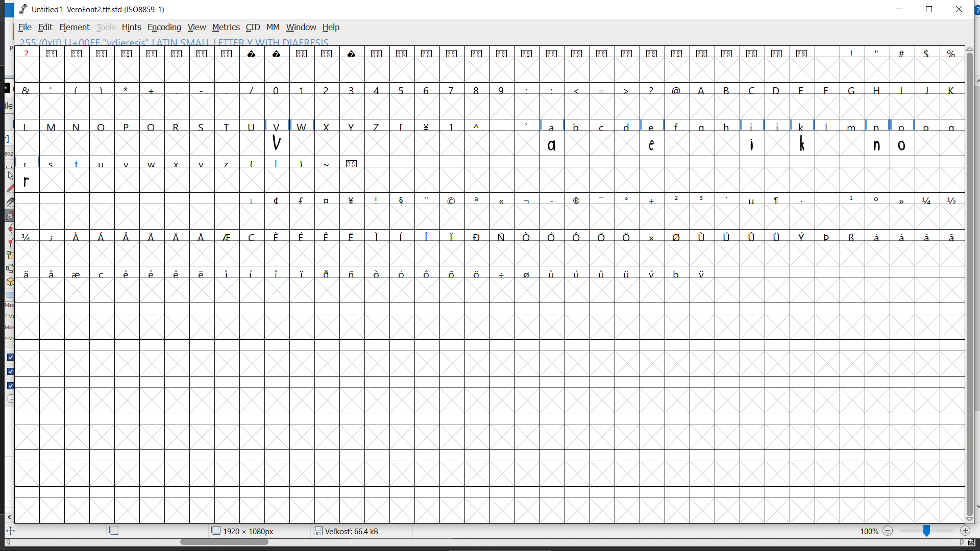Open the Hints menu

tap(131, 27)
